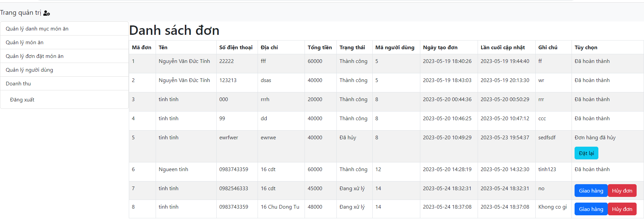Select name Nguyễn Văn Đức Tính in order 1
Viewport: 644px width, 220px height.
pyautogui.click(x=184, y=61)
